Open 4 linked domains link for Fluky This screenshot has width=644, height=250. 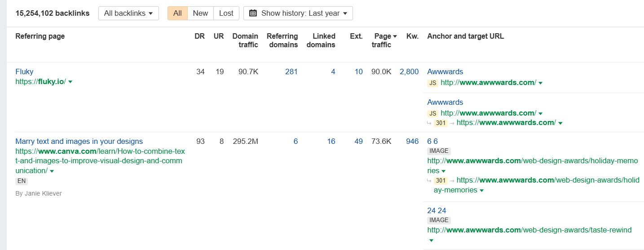click(x=333, y=71)
